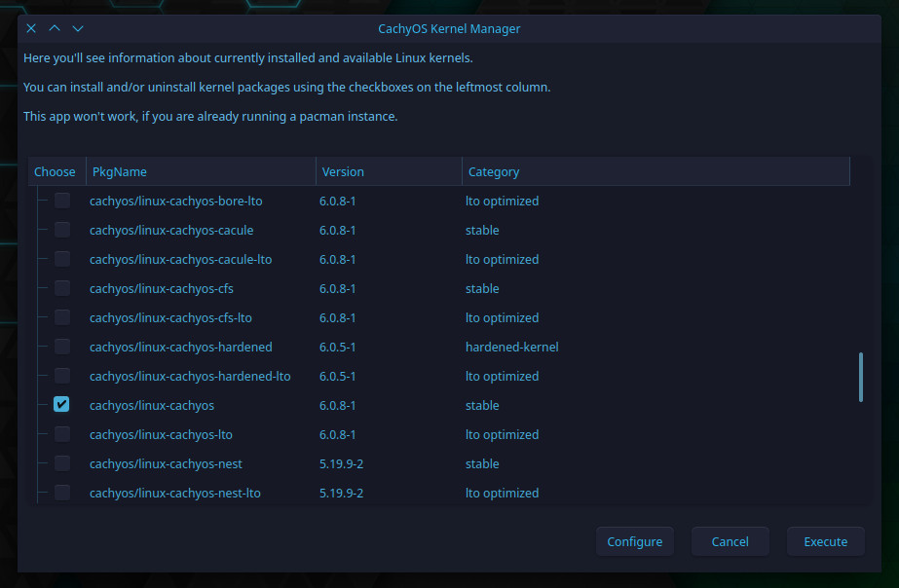Click the Cancel button

tap(730, 541)
